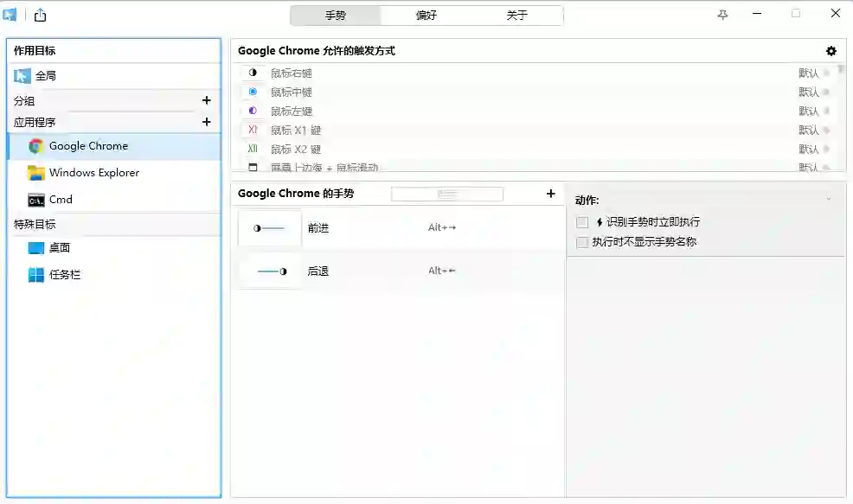Click the Windows Explorer folder icon
853x504 pixels.
pyautogui.click(x=36, y=173)
